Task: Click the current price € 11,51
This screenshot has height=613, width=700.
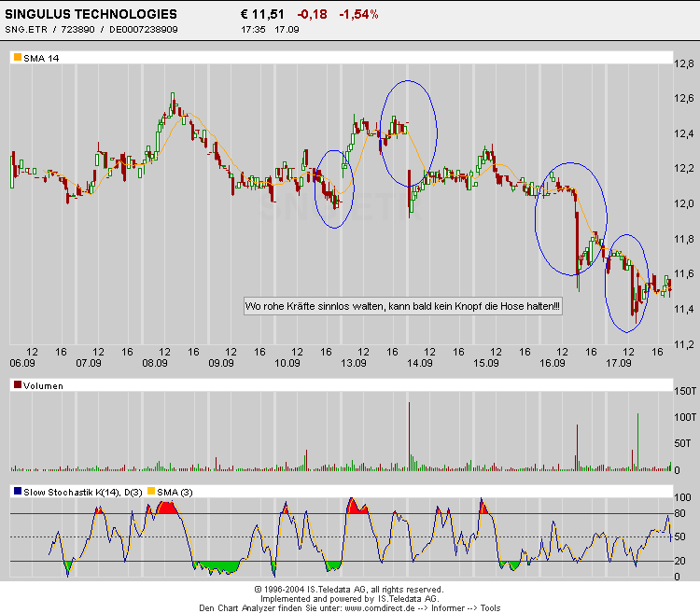Action: 262,14
